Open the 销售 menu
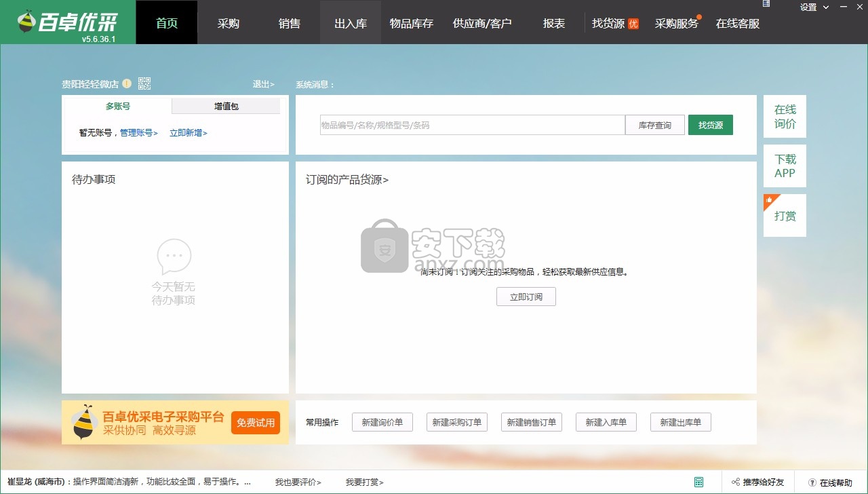868x494 pixels. 290,23
